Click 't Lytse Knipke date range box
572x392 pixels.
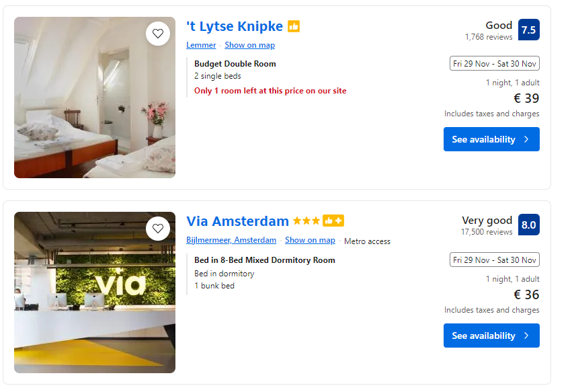tap(495, 64)
